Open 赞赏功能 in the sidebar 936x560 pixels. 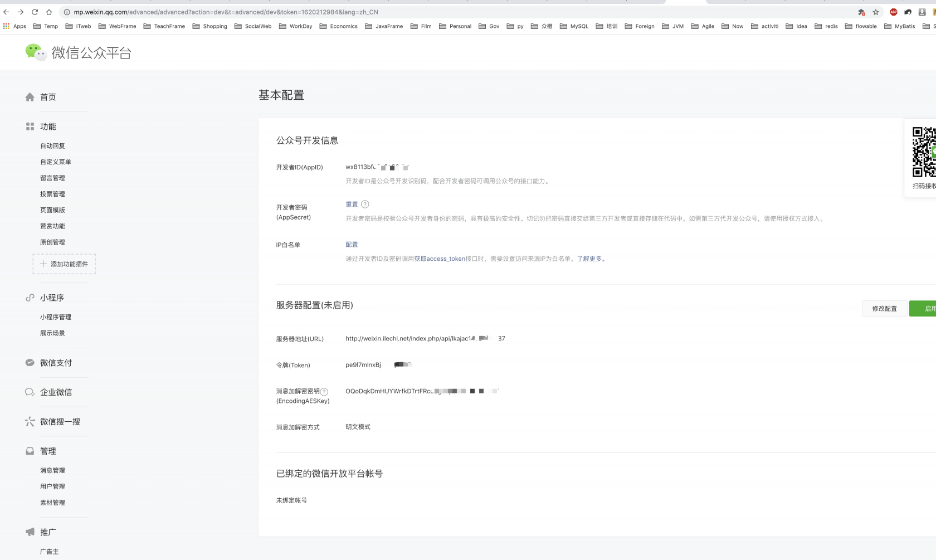coord(52,226)
